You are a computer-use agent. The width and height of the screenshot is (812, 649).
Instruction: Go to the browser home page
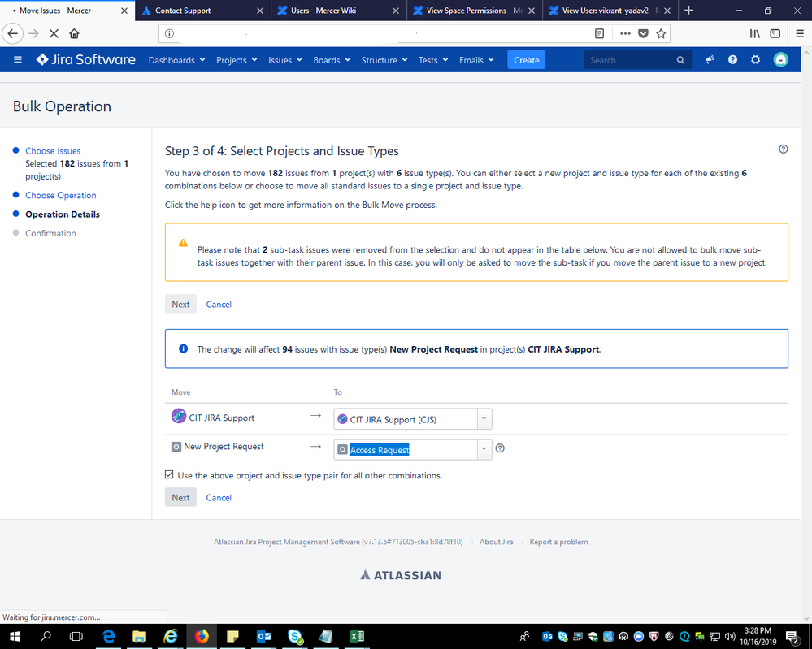(74, 33)
